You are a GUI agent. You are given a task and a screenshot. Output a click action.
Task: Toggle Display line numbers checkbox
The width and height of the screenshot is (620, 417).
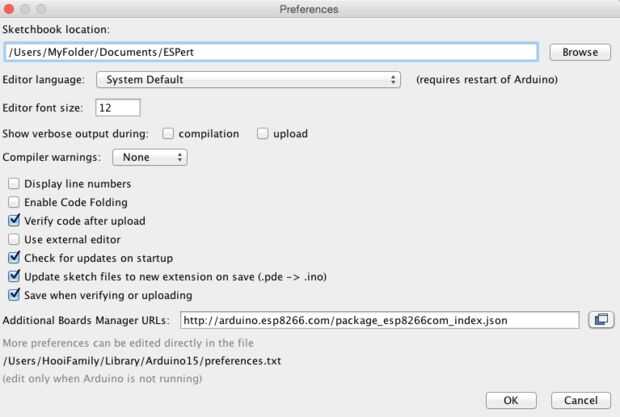(x=14, y=184)
